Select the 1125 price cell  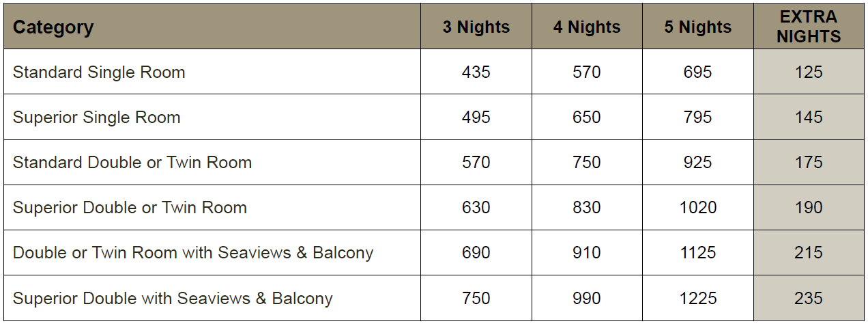[x=697, y=253]
